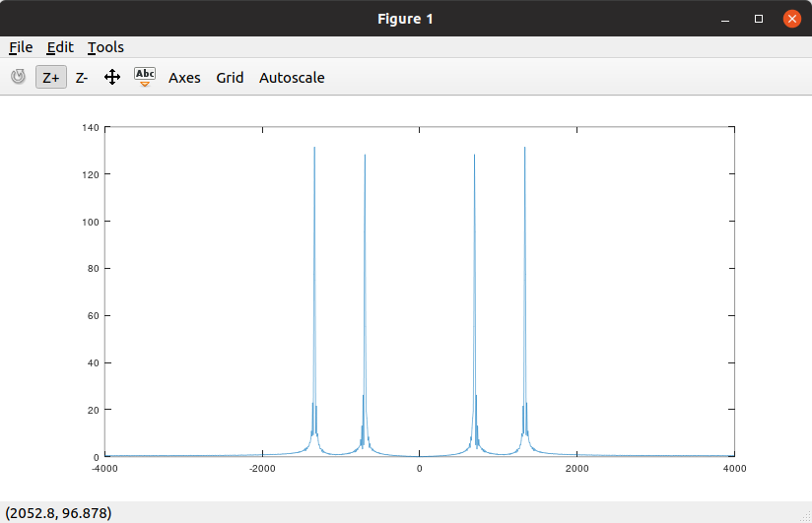Expand the Tools menu
This screenshot has width=812, height=523.
click(x=105, y=47)
